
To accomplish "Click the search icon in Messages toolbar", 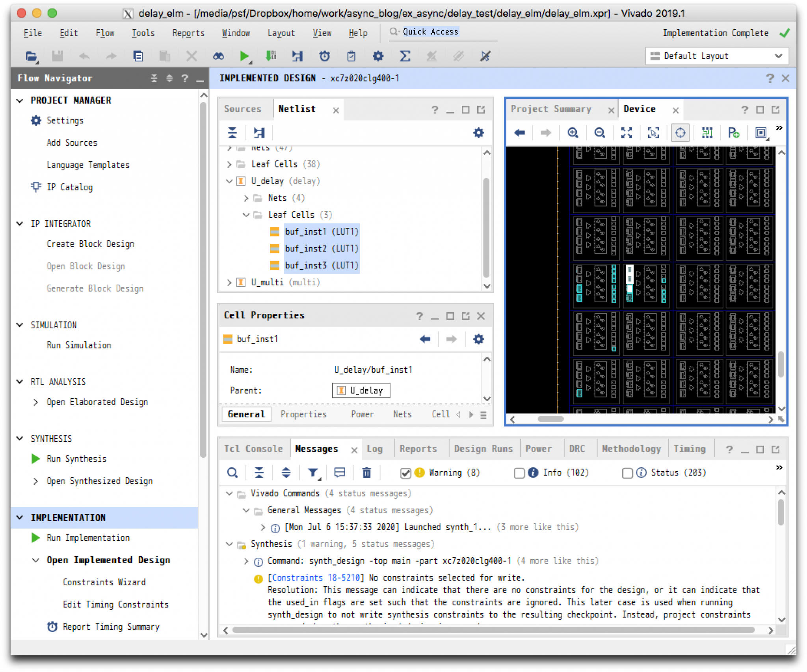I will coord(232,473).
